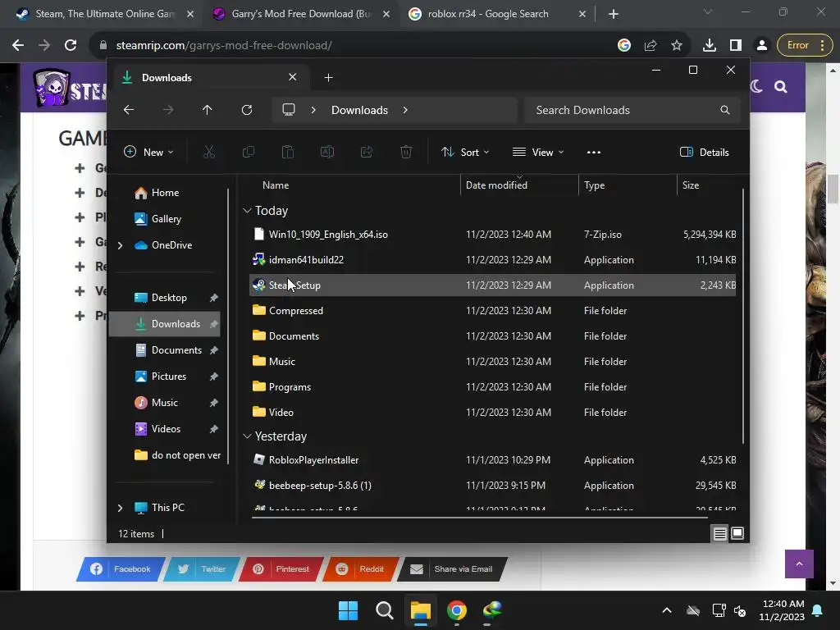Show hidden system tray icons
The width and height of the screenshot is (840, 630).
click(666, 610)
